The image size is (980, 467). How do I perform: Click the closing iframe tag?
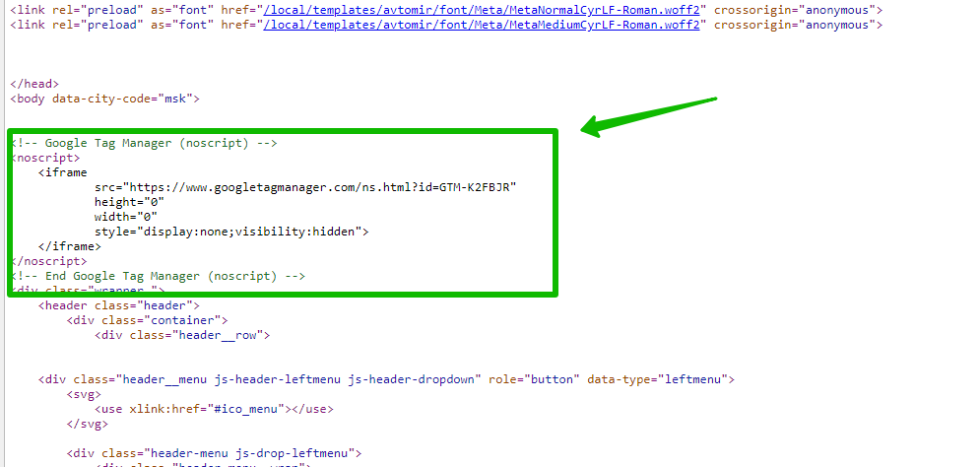click(x=69, y=246)
